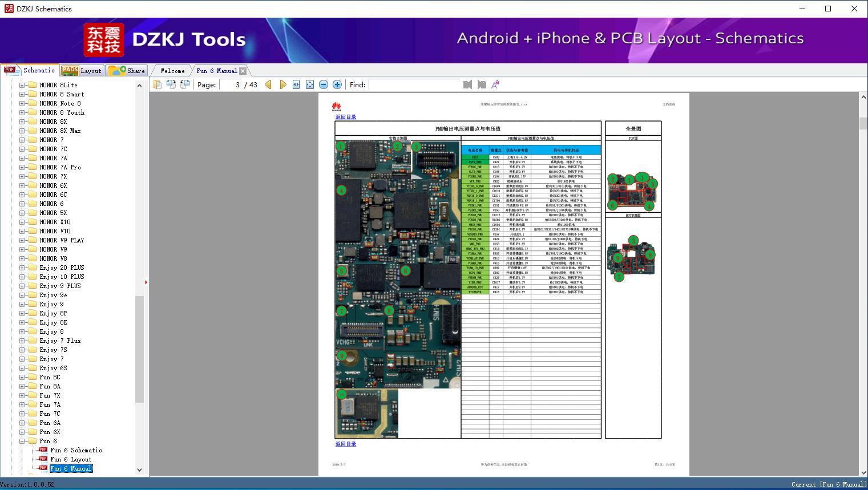This screenshot has width=868, height=490.
Task: Click the fit page icon
Action: tap(310, 84)
